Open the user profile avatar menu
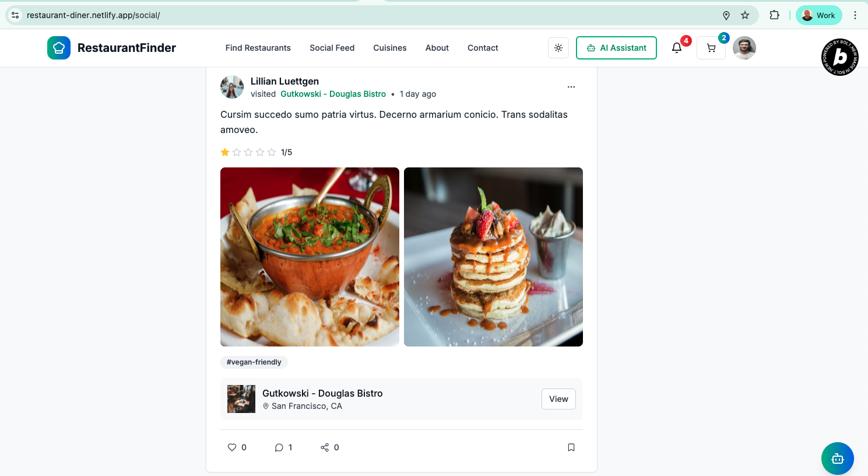The width and height of the screenshot is (868, 476). pyautogui.click(x=744, y=48)
